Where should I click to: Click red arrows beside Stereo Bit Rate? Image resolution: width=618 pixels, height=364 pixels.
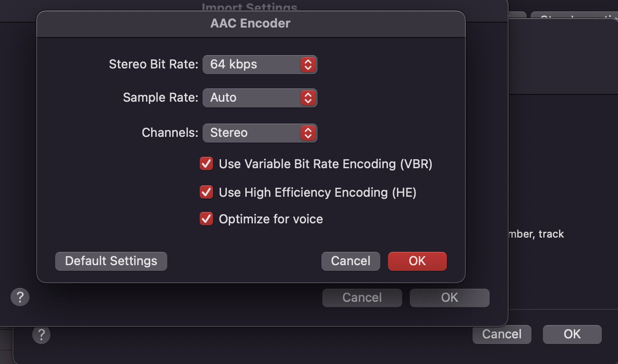(x=308, y=65)
